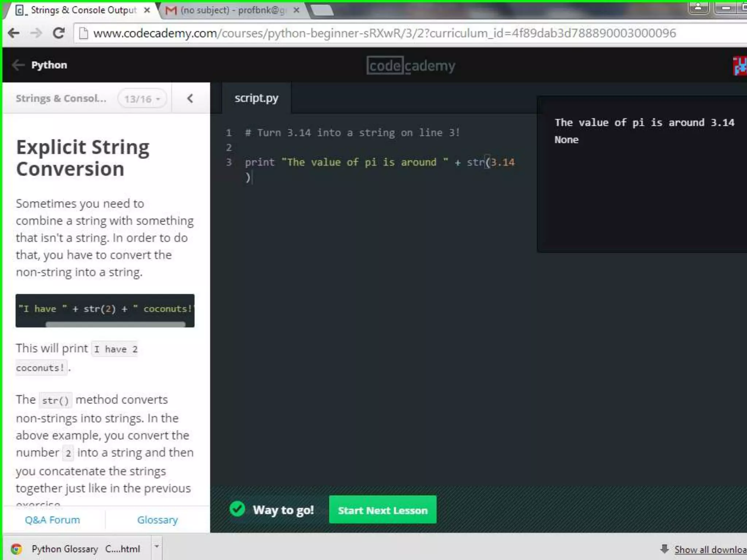Screen dimensions: 747x560
Task: Reload the page with refresh icon
Action: click(59, 33)
